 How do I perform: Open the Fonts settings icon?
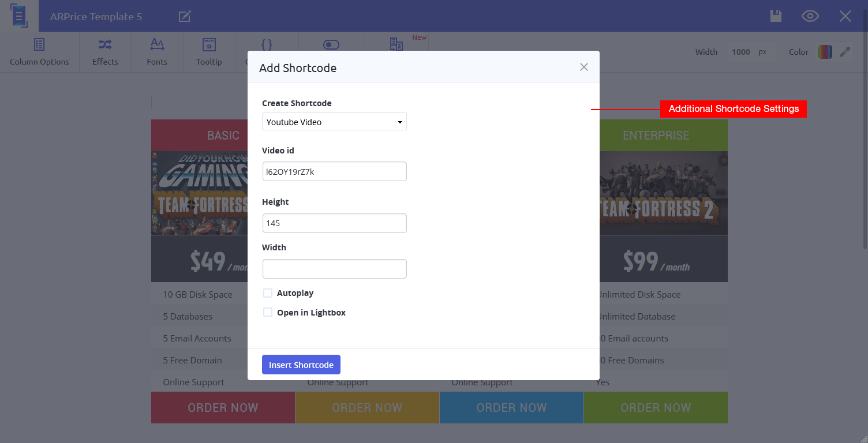click(157, 52)
